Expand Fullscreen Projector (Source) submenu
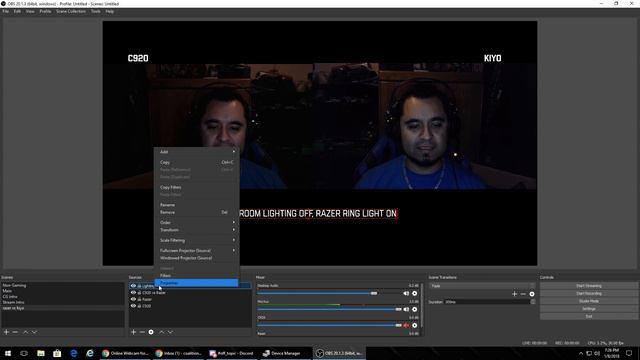640x360 pixels. (x=196, y=251)
